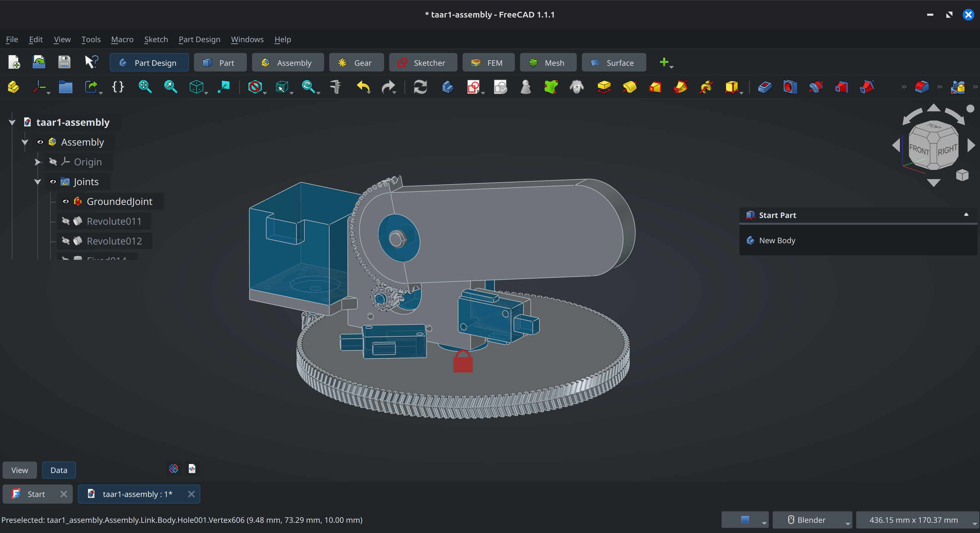Screen dimensions: 980x533
Task: Click the RIGHT face of navigation cube
Action: click(947, 150)
